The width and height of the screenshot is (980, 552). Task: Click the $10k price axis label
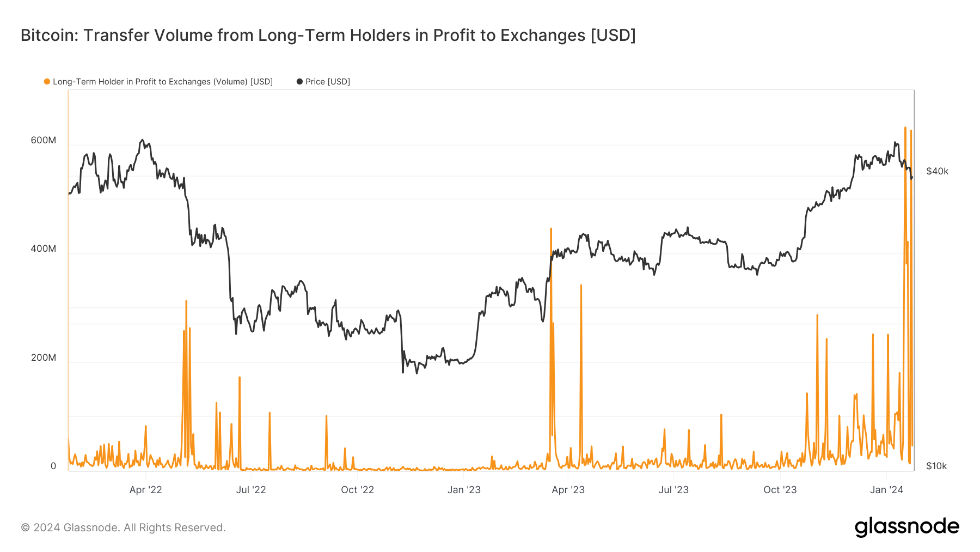tap(936, 466)
